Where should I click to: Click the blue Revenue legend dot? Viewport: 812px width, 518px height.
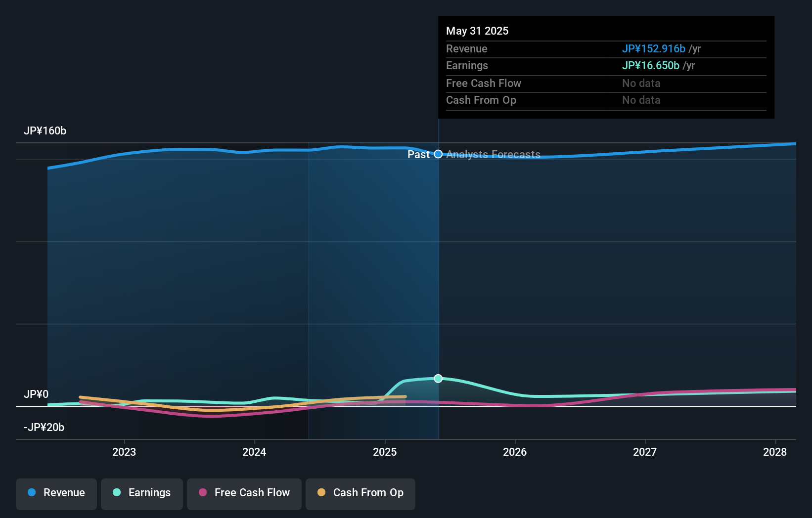tap(32, 492)
